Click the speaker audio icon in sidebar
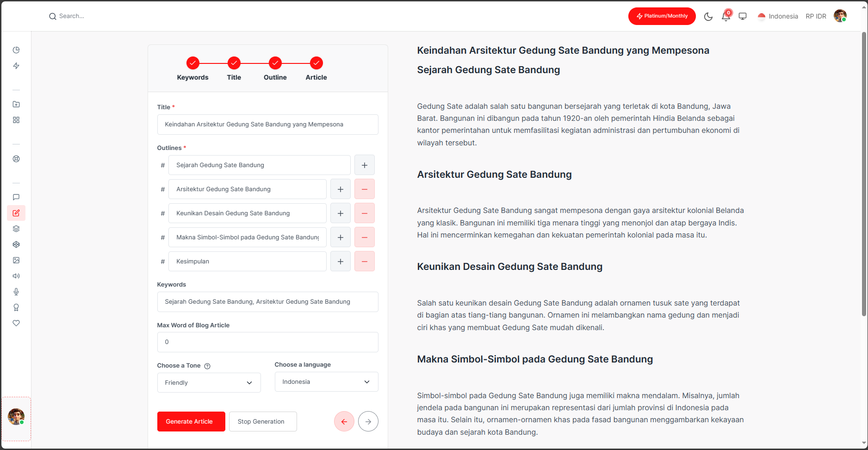 [x=16, y=276]
